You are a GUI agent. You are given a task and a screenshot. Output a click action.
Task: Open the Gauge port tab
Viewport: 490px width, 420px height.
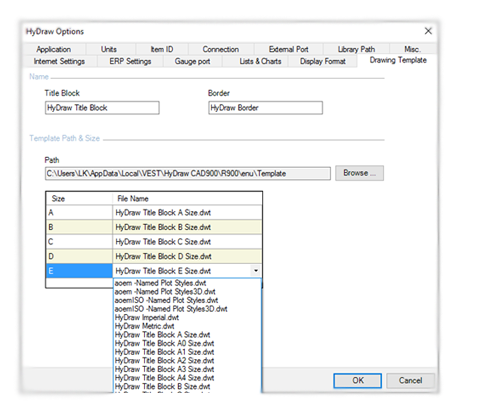tap(192, 61)
